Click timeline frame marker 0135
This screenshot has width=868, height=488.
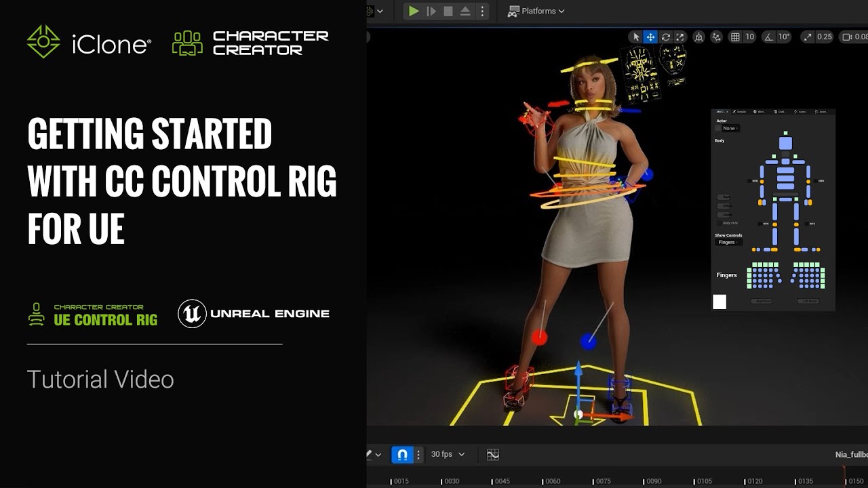pos(805,481)
